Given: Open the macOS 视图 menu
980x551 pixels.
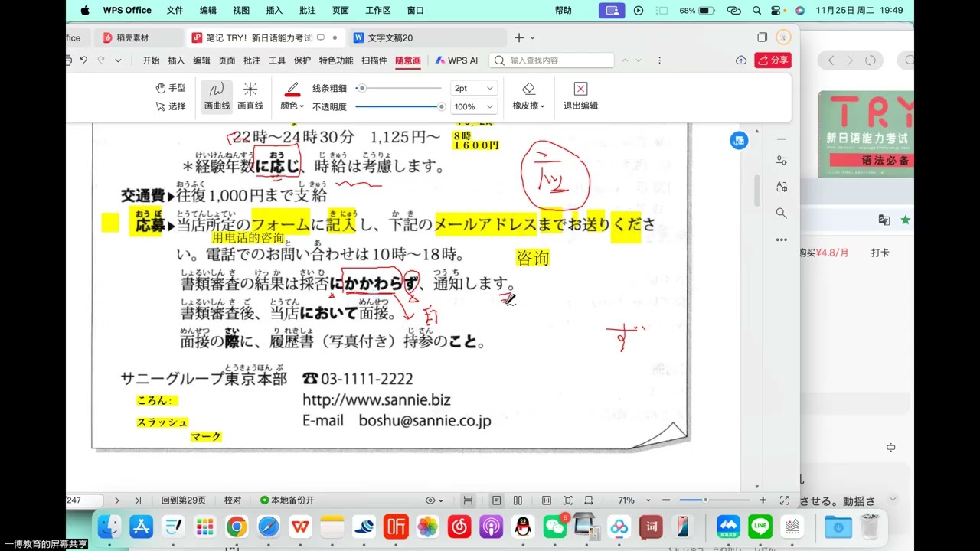Looking at the screenshot, I should pos(241,11).
